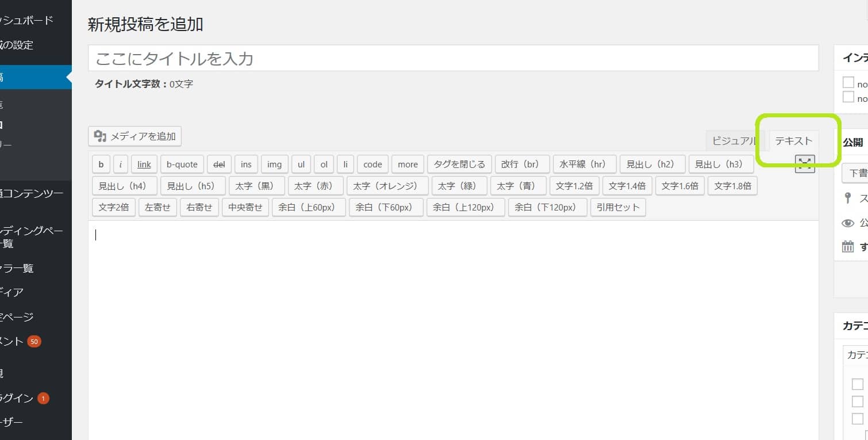Click the 文字1.4倍 font size button
This screenshot has width=868, height=440.
627,186
